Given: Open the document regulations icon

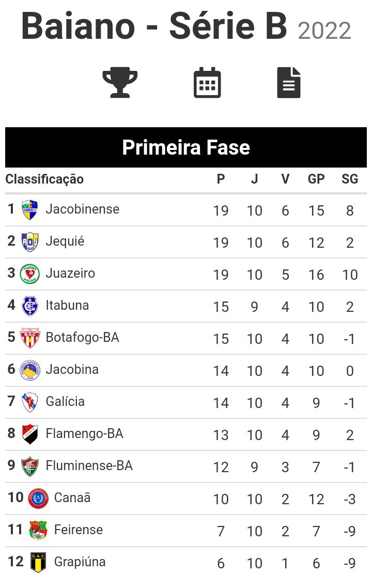Looking at the screenshot, I should 289,82.
